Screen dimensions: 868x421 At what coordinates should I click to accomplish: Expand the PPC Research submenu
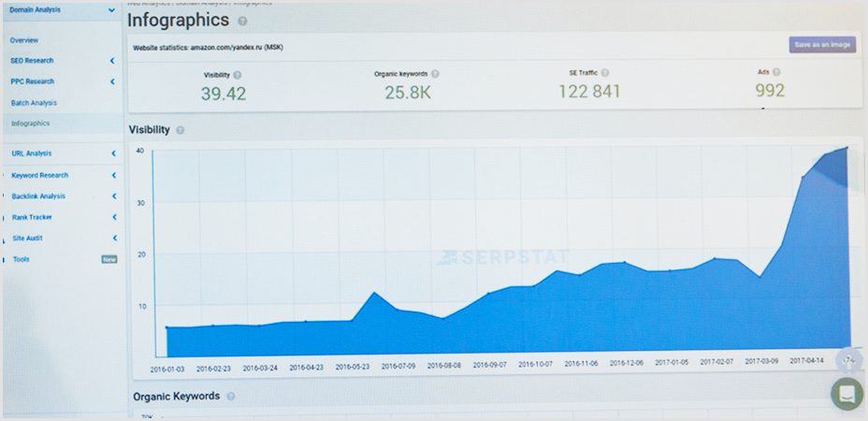pyautogui.click(x=112, y=81)
